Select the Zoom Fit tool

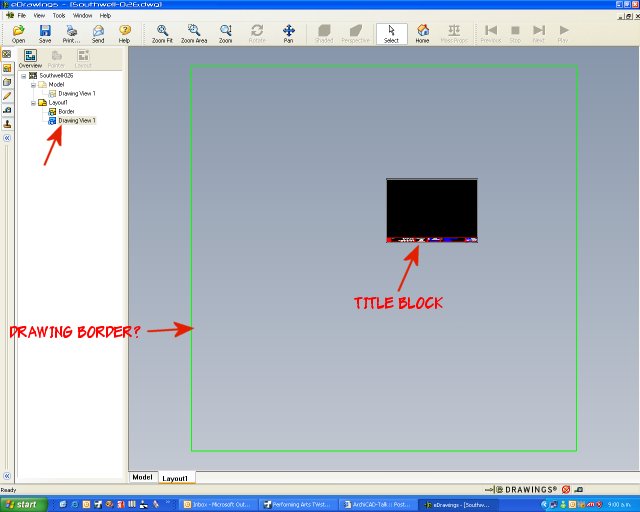click(162, 34)
